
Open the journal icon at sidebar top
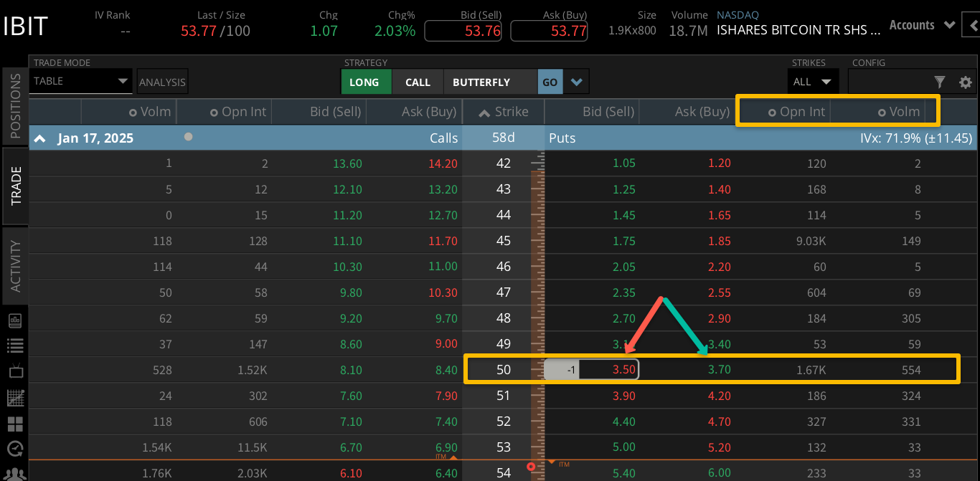14,320
